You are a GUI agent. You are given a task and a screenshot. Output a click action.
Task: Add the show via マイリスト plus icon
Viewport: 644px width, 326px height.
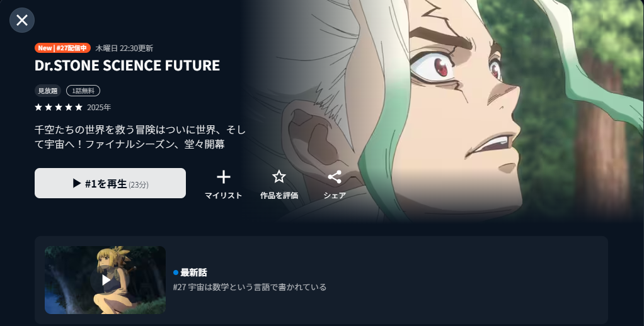coord(224,177)
